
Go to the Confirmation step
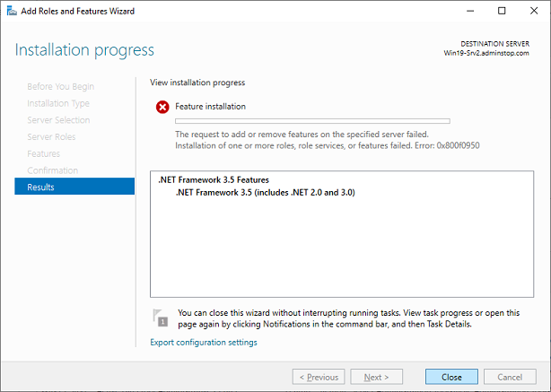(52, 170)
